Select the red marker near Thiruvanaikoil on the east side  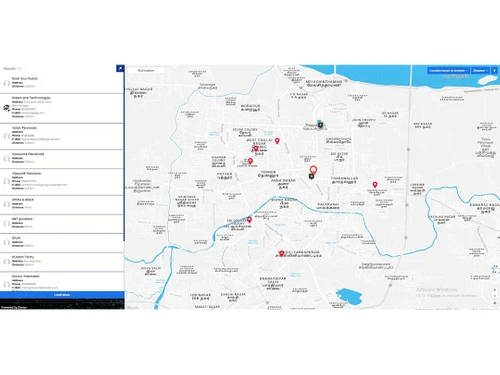(375, 185)
